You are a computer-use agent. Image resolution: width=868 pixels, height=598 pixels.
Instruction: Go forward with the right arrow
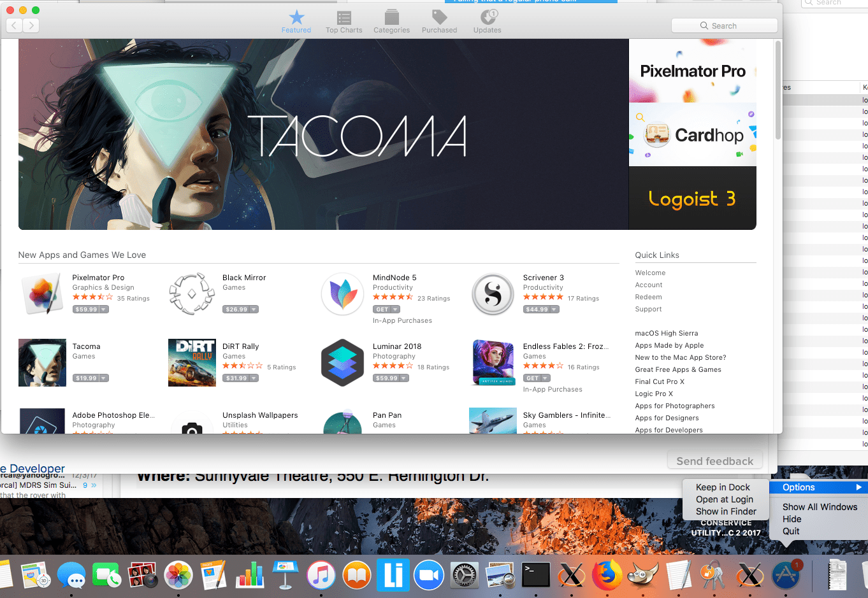coord(31,25)
